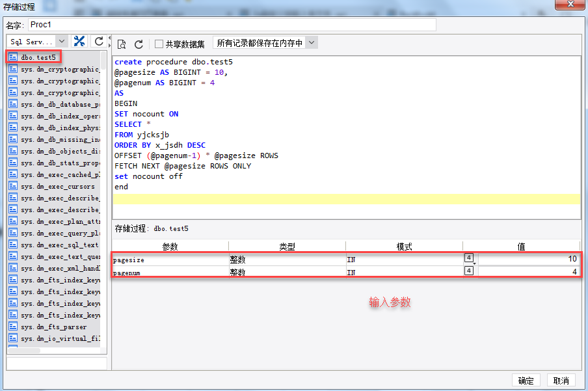Screen dimensions: 588x391
Task: Click the sys.dm_exec_cursors row icon
Action: (13, 186)
